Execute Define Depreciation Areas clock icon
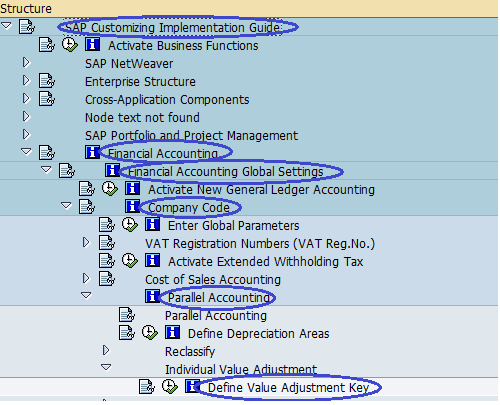 point(150,333)
